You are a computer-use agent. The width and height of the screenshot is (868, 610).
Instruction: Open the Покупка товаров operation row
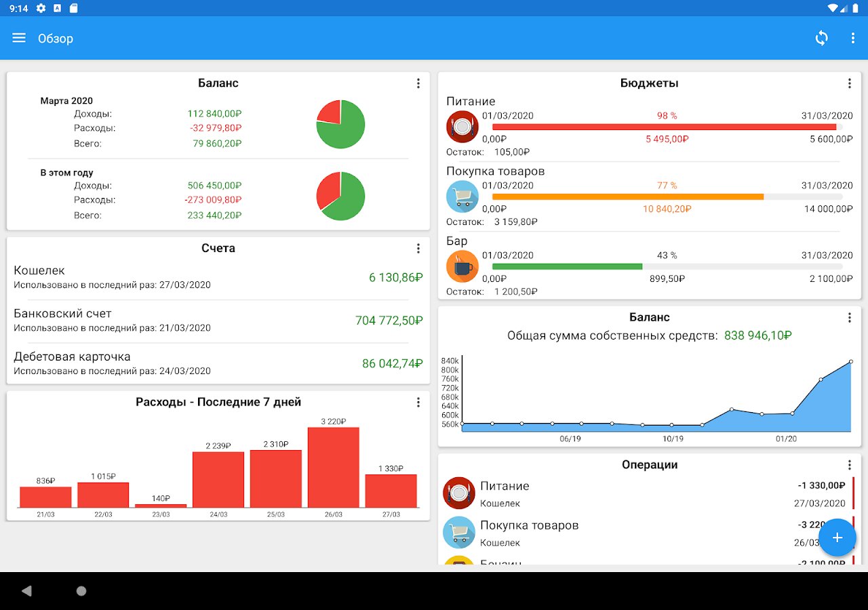pyautogui.click(x=649, y=533)
